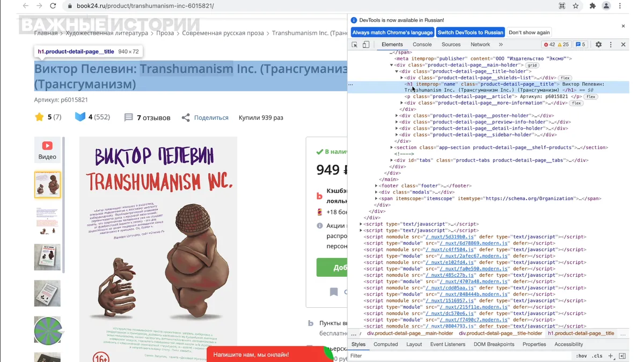644x362 pixels.
Task: Reload the book24.ru page
Action: pyautogui.click(x=53, y=6)
